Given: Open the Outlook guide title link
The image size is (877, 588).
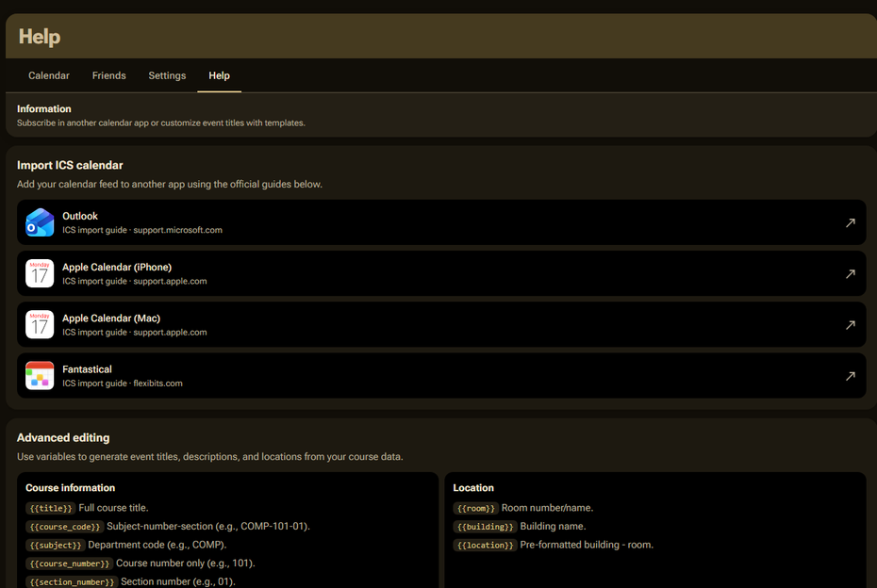Looking at the screenshot, I should click(80, 216).
